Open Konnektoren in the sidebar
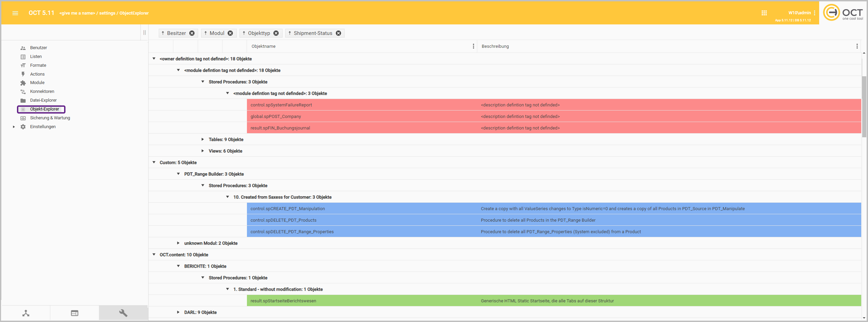Viewport: 868px width, 322px height. pos(42,92)
